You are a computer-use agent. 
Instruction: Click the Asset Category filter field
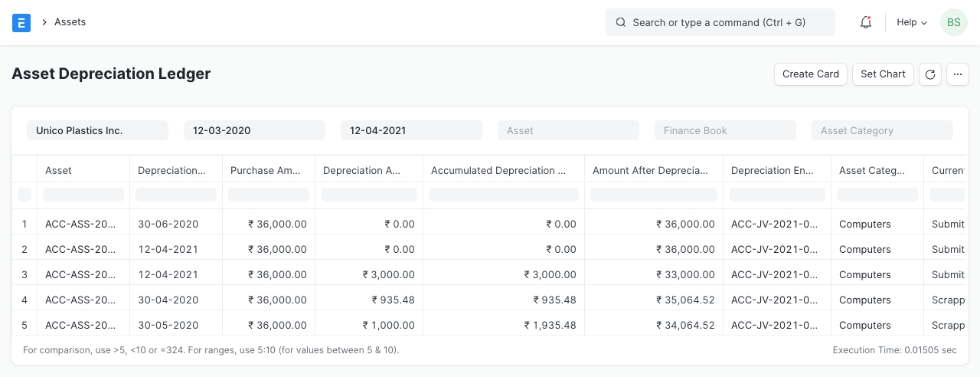[x=882, y=131]
